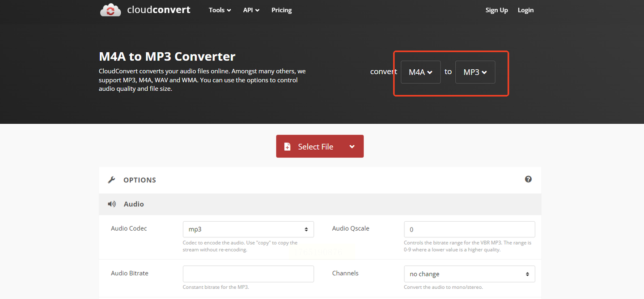This screenshot has width=644, height=299.
Task: Click the Audio section header bar
Action: tap(320, 204)
